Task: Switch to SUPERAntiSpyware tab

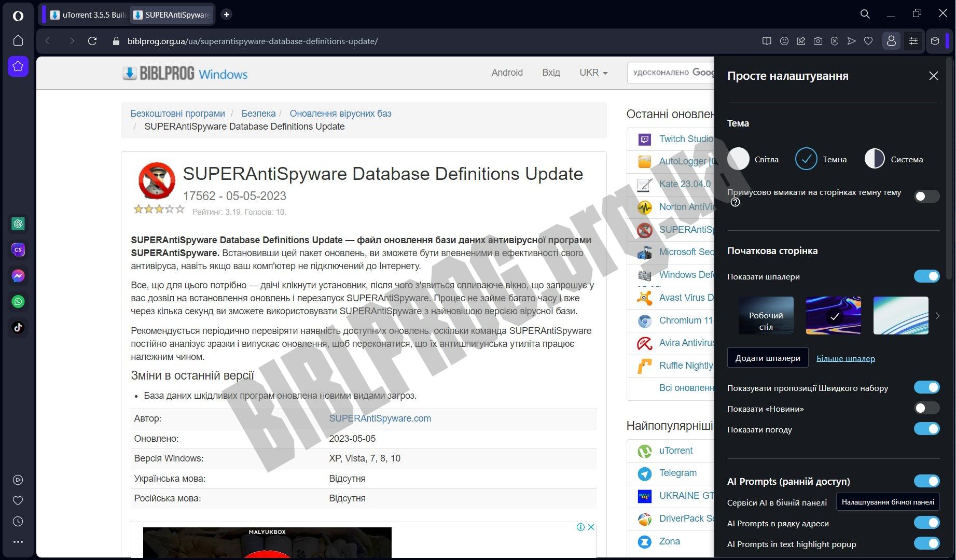Action: pyautogui.click(x=172, y=15)
